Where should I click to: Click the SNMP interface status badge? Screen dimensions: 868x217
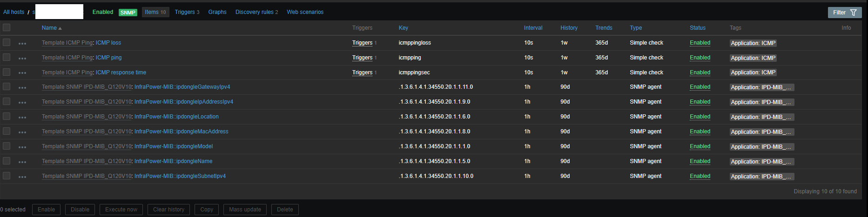coord(128,13)
